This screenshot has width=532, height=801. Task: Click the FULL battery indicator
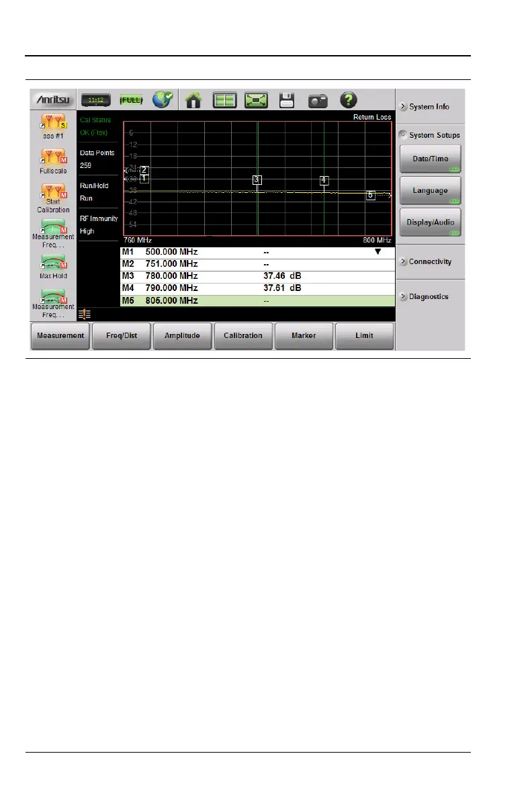[x=131, y=100]
